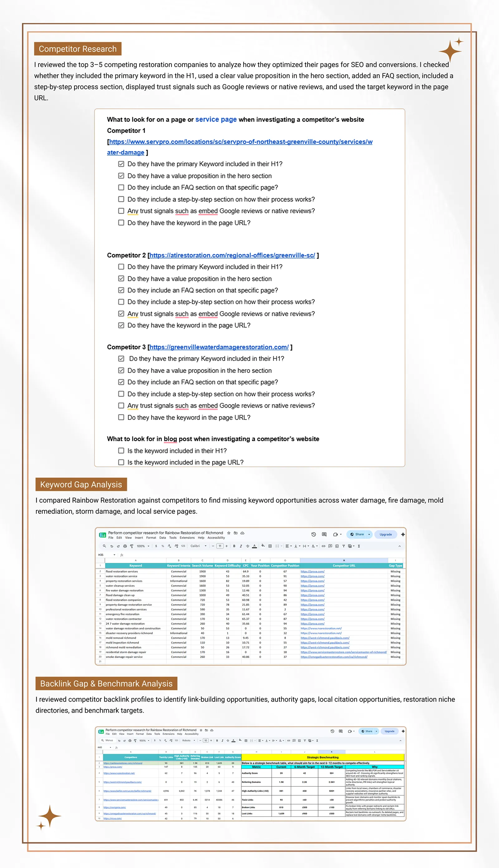The height and width of the screenshot is (868, 499).
Task: Open the Competitor 1 servpro.com link
Action: tap(240, 147)
